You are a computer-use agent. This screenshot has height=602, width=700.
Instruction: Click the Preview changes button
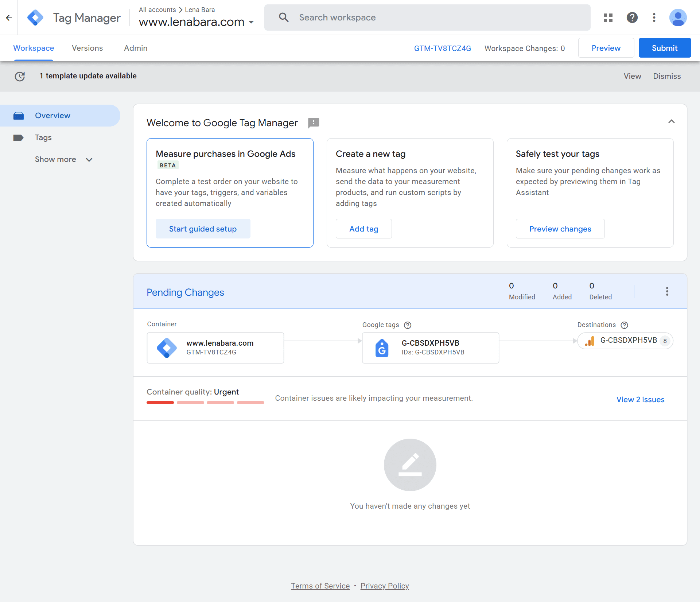click(560, 229)
